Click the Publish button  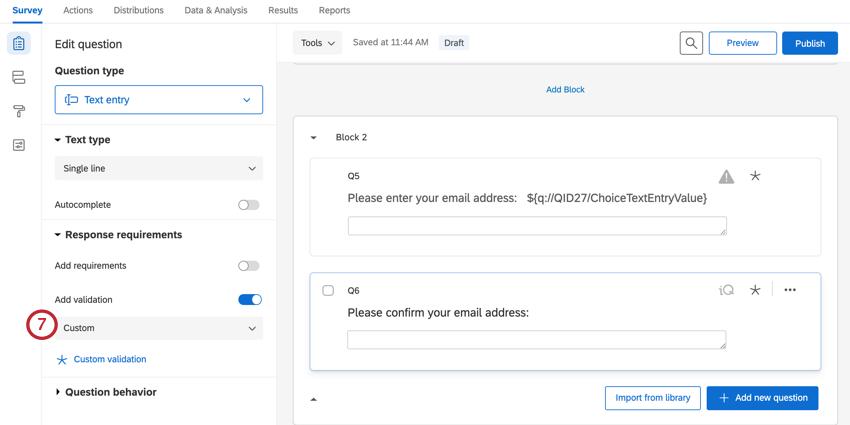point(809,43)
